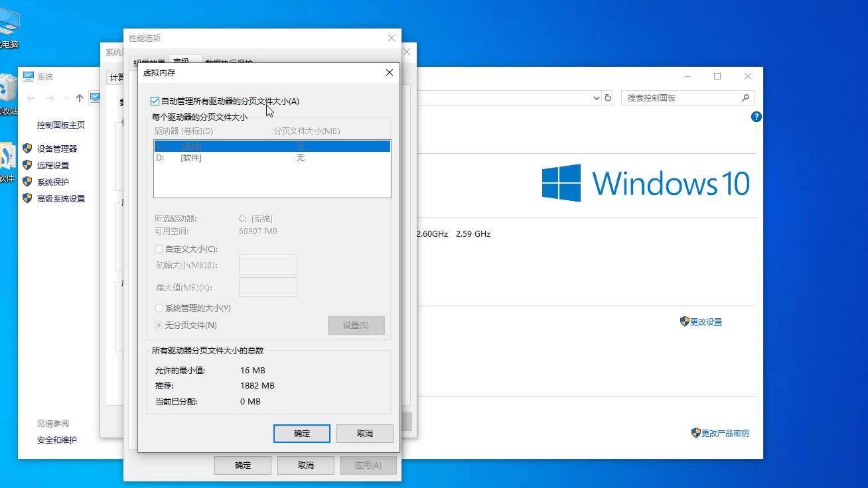Switch to the 视觉效果 tab
This screenshot has width=868, height=488.
[x=151, y=61]
